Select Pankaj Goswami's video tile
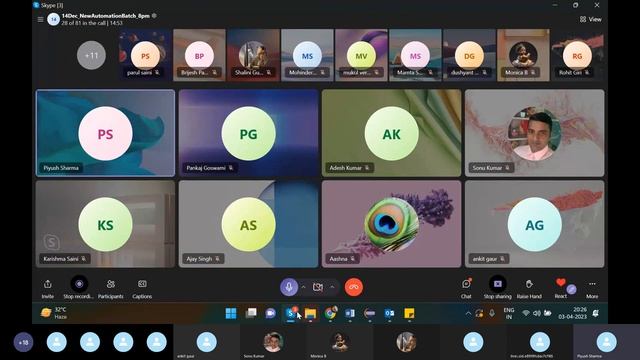The height and width of the screenshot is (360, 640). (249, 133)
